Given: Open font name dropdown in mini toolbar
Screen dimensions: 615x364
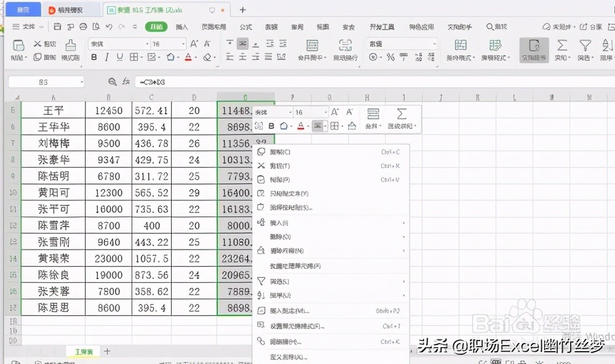Looking at the screenshot, I should [x=290, y=113].
